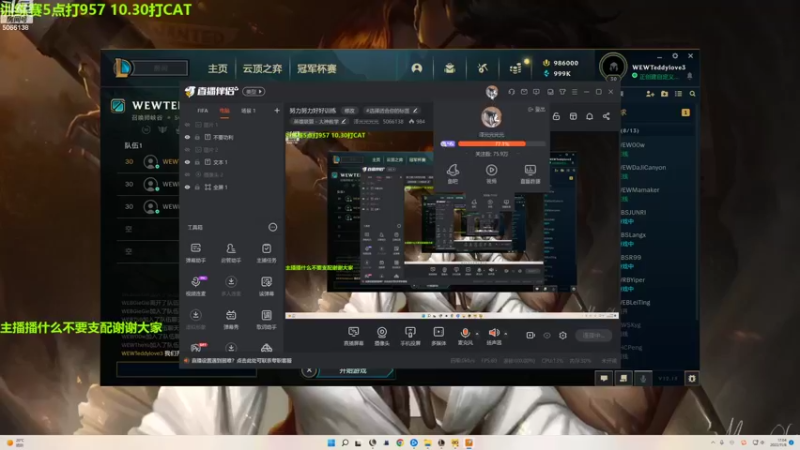Click search icon in League social panel

coord(692,94)
